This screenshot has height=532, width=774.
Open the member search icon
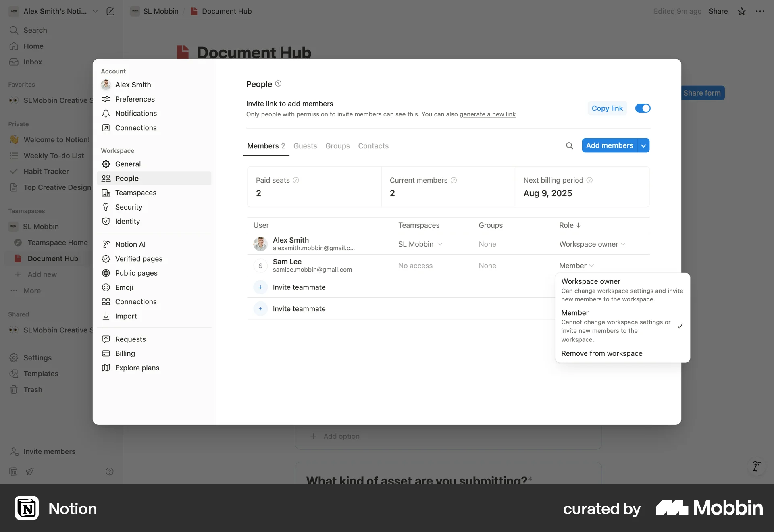click(x=570, y=145)
